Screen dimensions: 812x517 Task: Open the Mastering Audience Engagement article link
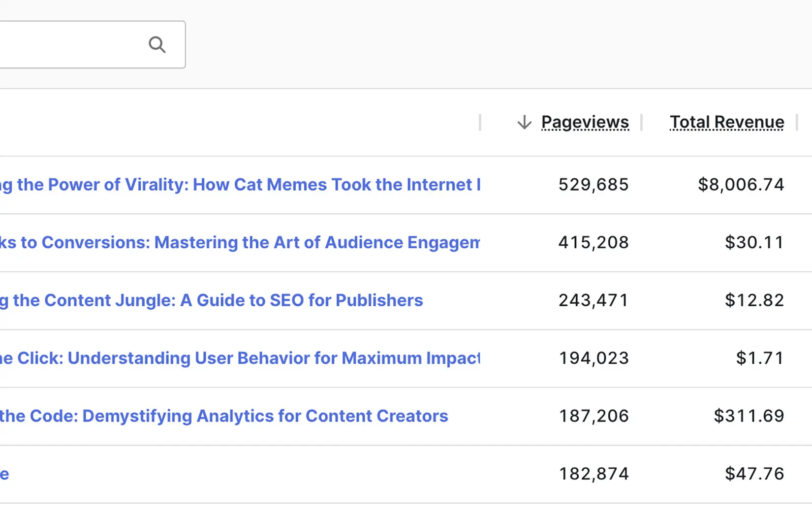(240, 242)
